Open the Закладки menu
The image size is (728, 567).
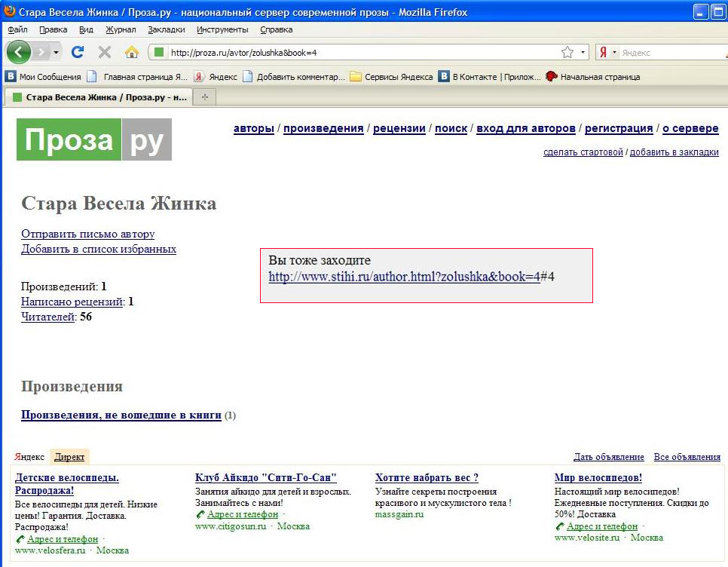(167, 29)
